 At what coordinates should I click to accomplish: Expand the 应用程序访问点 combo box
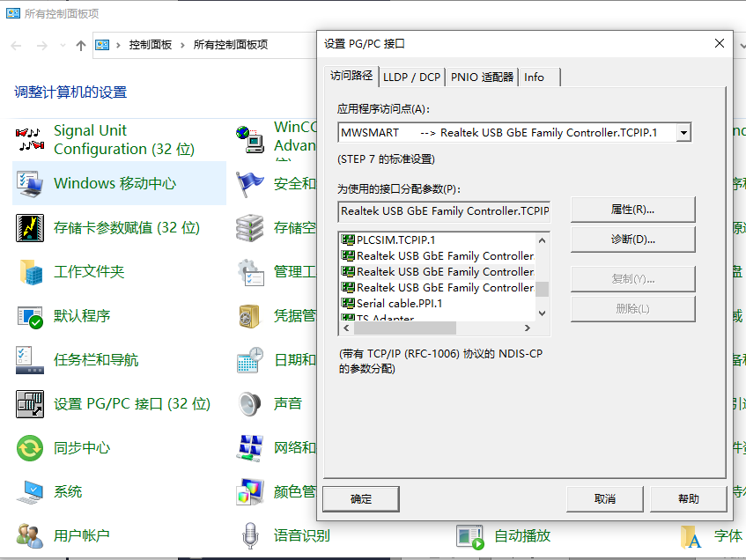[x=683, y=133]
